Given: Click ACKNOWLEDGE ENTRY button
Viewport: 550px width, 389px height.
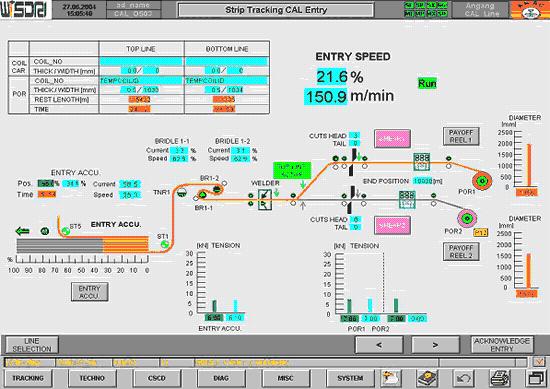Looking at the screenshot, I should (x=502, y=345).
